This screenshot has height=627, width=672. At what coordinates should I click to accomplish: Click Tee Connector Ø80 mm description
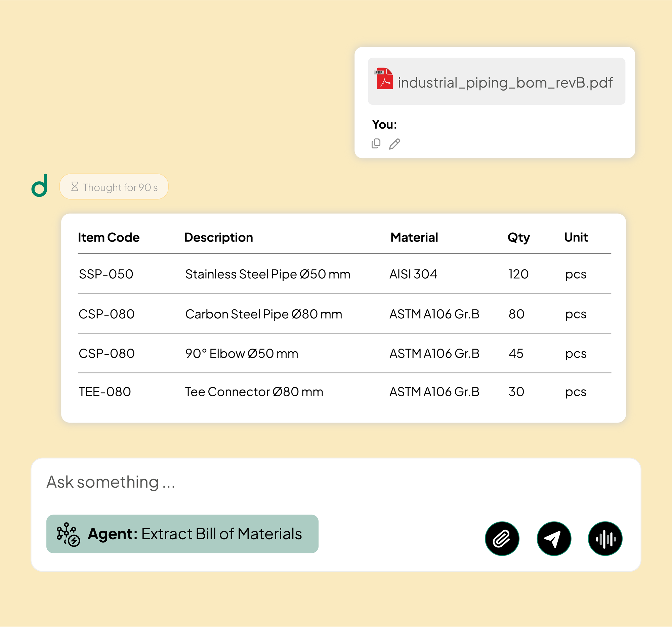(254, 392)
